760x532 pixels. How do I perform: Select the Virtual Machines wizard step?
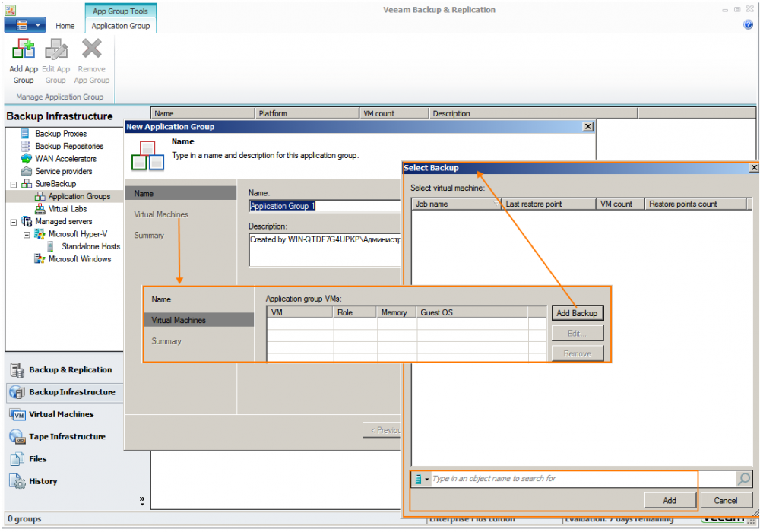(x=161, y=214)
